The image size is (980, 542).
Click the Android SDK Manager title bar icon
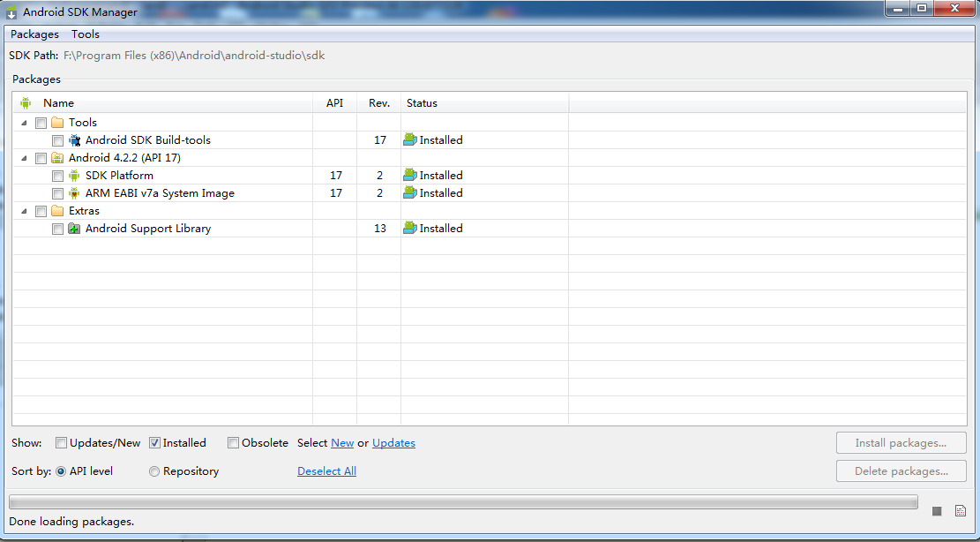pos(11,11)
